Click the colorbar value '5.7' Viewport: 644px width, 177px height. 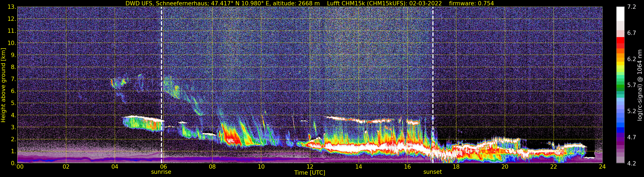coord(631,85)
